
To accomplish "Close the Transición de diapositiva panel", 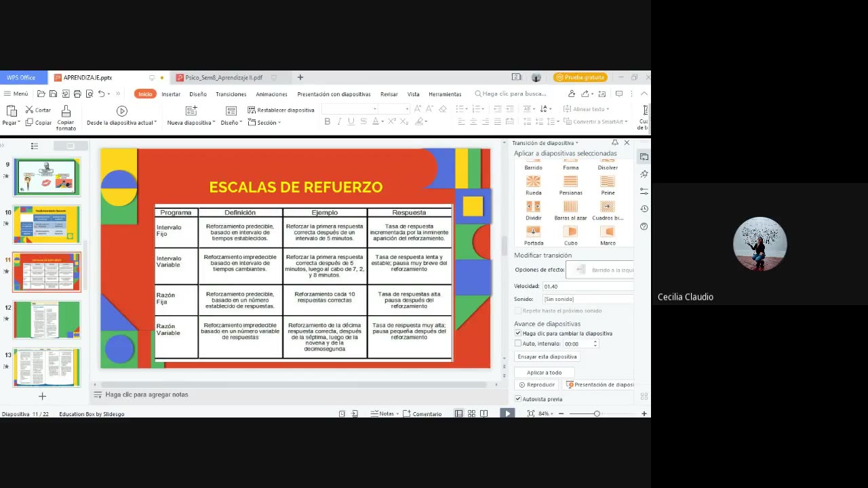I will [627, 143].
